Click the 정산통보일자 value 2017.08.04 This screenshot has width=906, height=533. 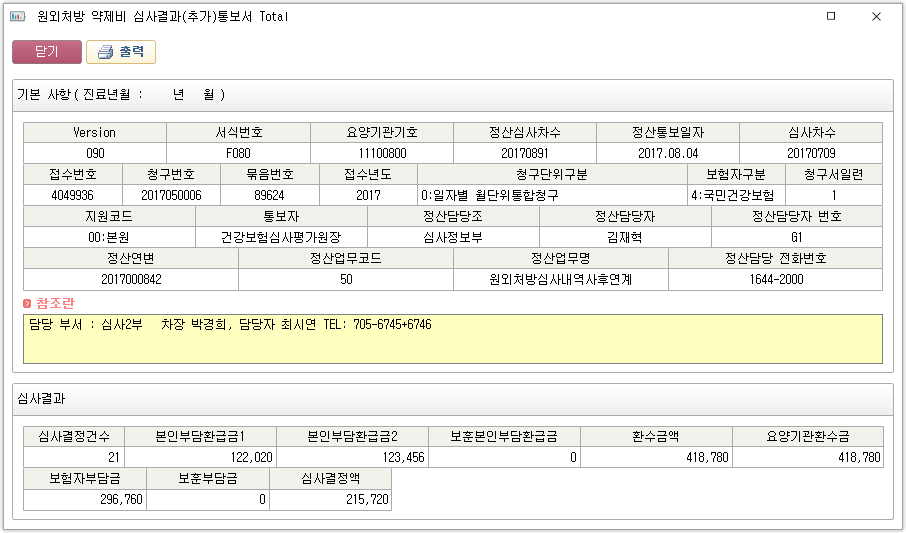coord(668,154)
